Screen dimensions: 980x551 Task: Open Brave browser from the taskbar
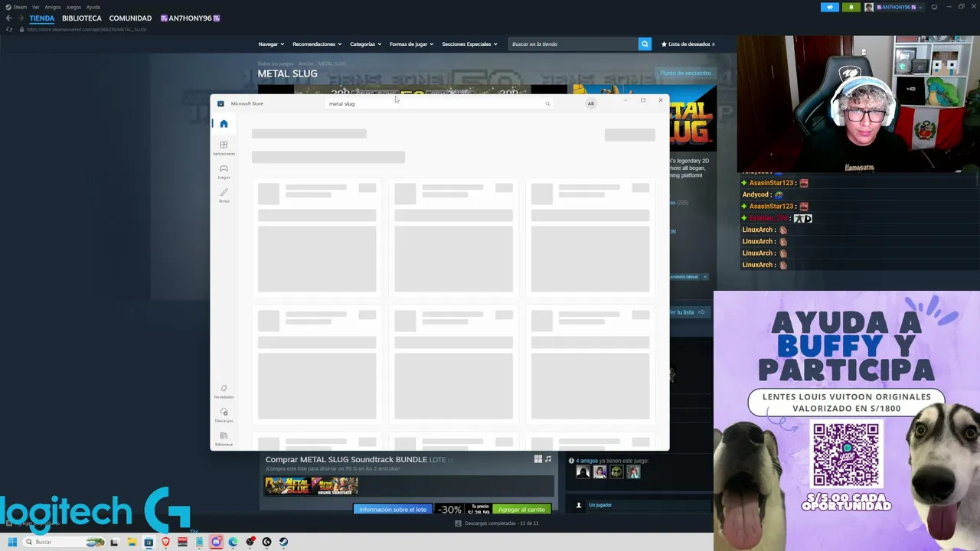tap(165, 542)
